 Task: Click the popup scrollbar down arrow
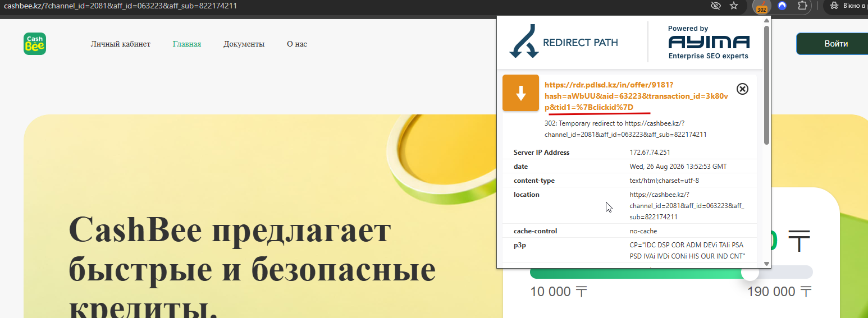pos(766,263)
